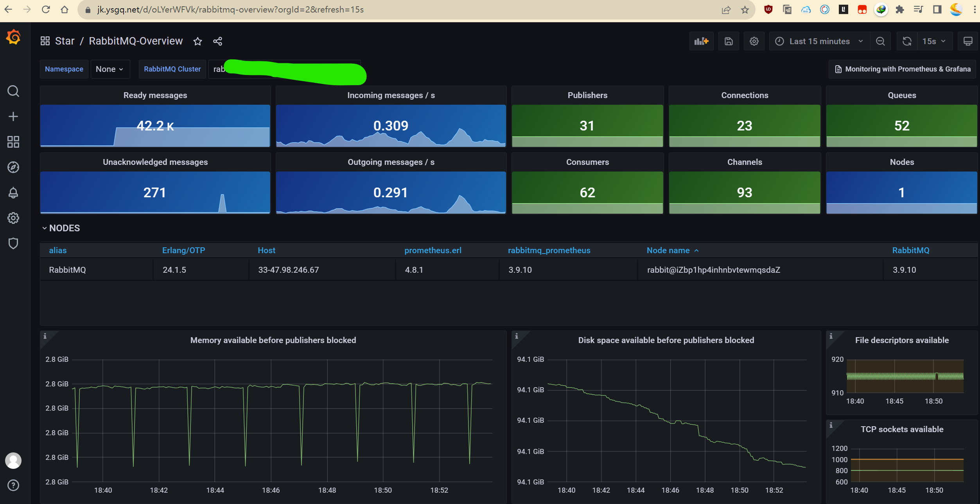Open the Alerting bell icon
The width and height of the screenshot is (980, 504).
(x=13, y=193)
